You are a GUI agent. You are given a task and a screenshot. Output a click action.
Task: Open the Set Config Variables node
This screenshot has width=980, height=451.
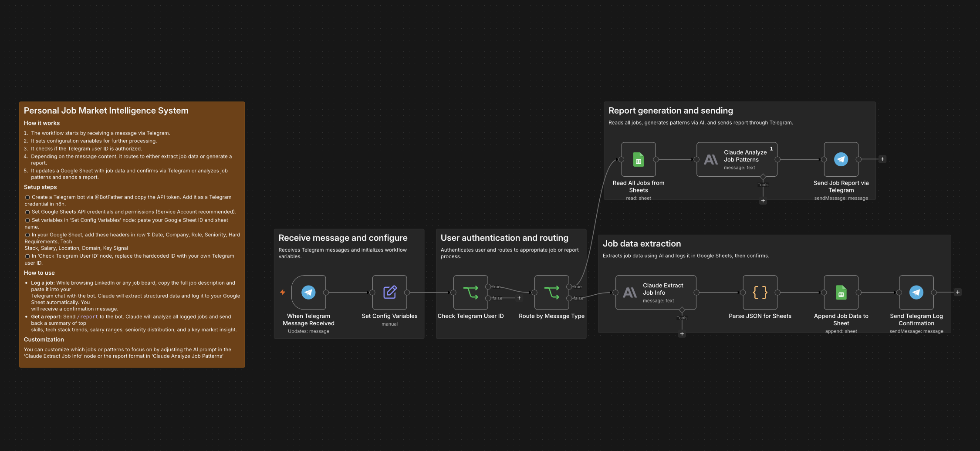(x=389, y=292)
